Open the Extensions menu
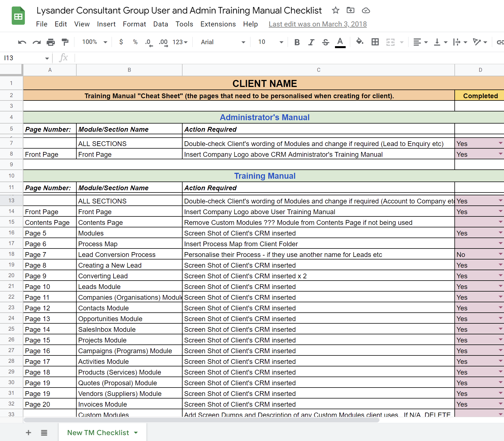 point(218,24)
